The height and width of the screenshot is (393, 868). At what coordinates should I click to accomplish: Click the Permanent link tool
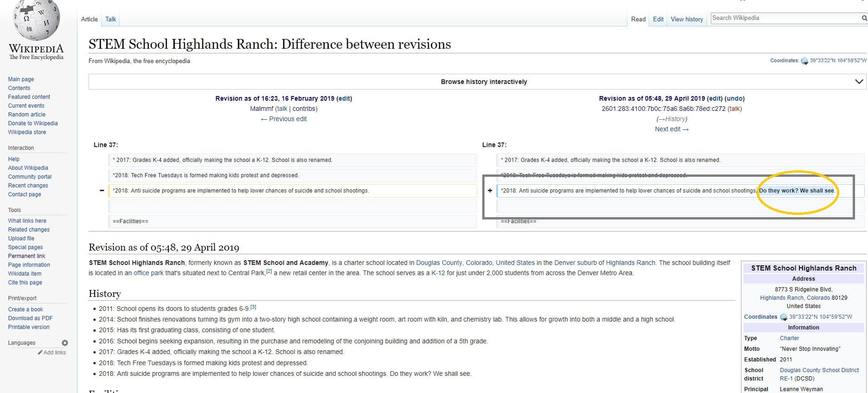(x=26, y=256)
